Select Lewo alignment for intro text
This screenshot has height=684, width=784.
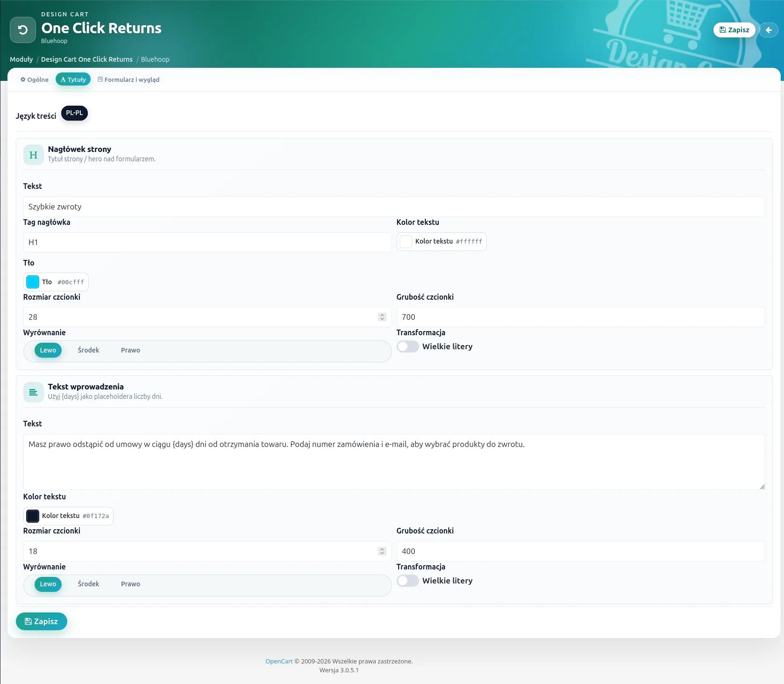click(48, 584)
